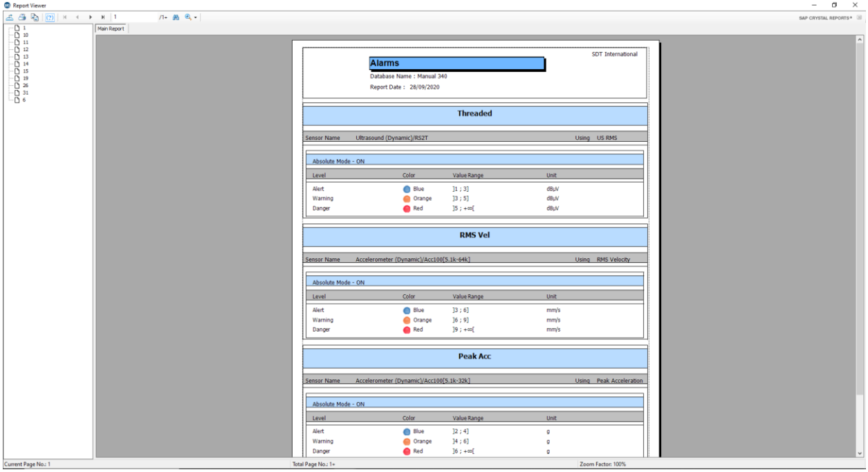868x472 pixels.
Task: Select the Main Report tab
Action: pos(111,29)
